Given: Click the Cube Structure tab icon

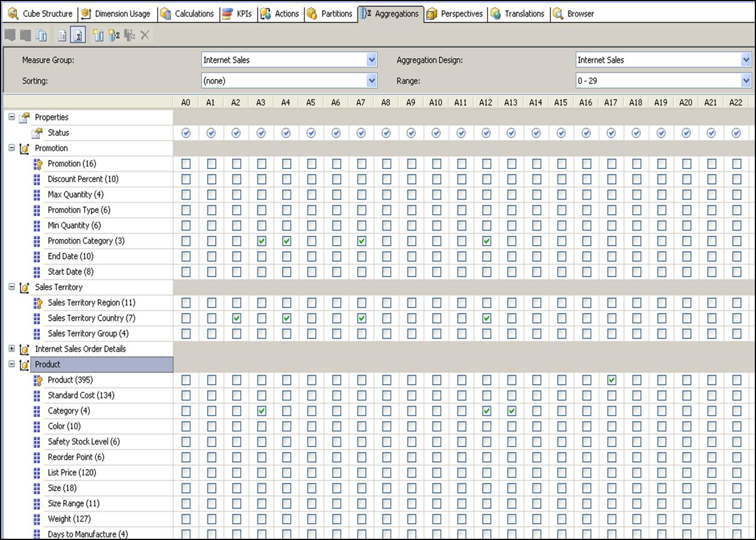Looking at the screenshot, I should pyautogui.click(x=13, y=13).
